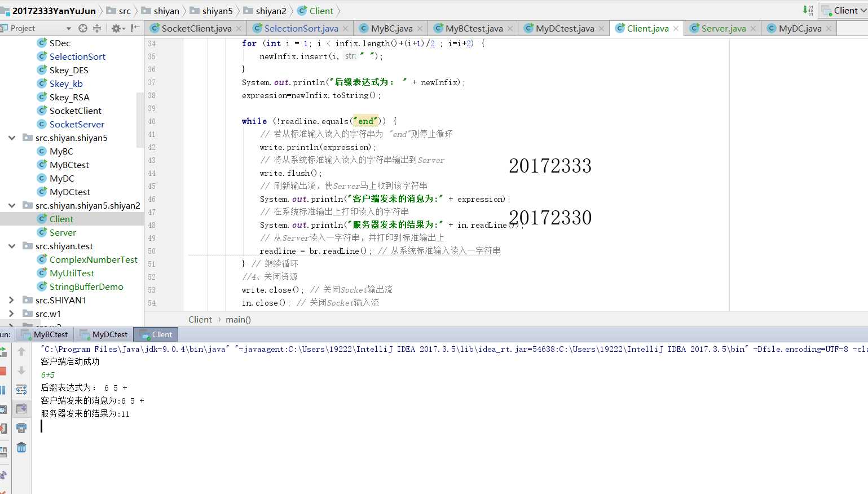
Task: Close the SelectionSort.java tab
Action: 345,28
